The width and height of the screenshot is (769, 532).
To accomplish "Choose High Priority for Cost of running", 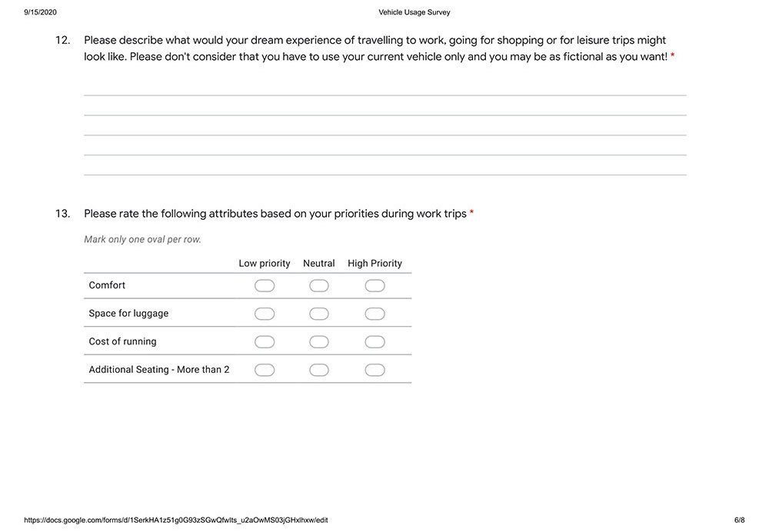I will 375,342.
